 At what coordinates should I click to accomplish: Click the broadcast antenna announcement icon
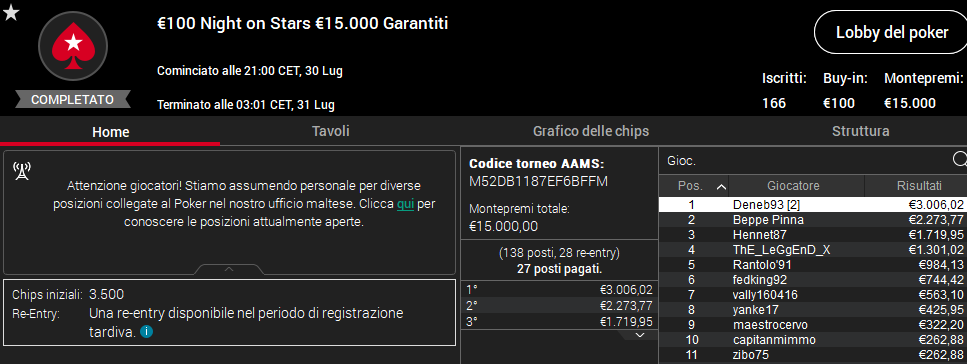pos(22,172)
